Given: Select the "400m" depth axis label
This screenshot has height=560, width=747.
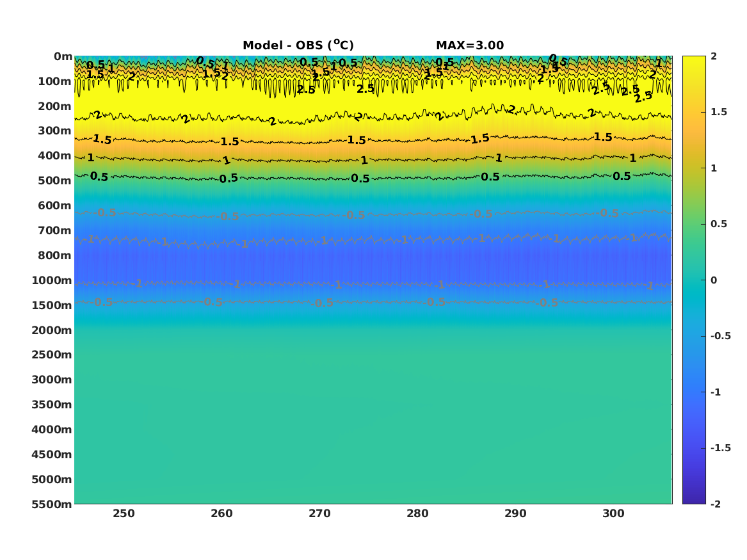Looking at the screenshot, I should [55, 156].
